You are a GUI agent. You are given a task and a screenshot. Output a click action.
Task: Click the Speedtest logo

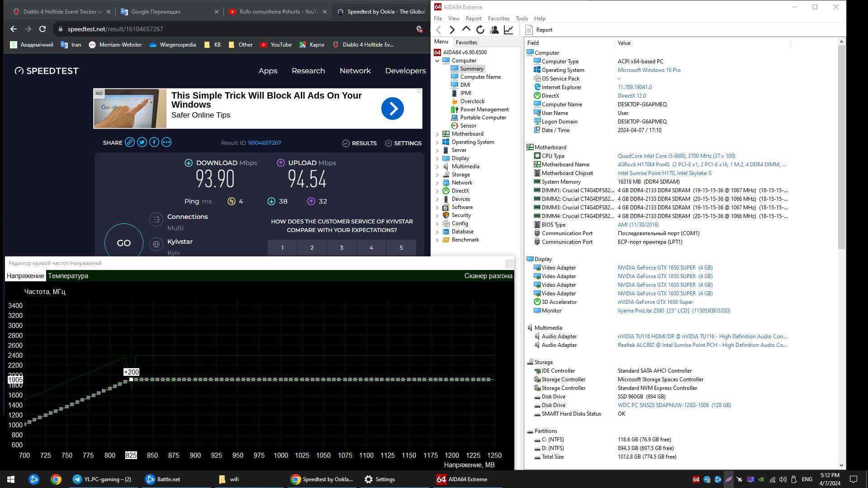pyautogui.click(x=47, y=71)
